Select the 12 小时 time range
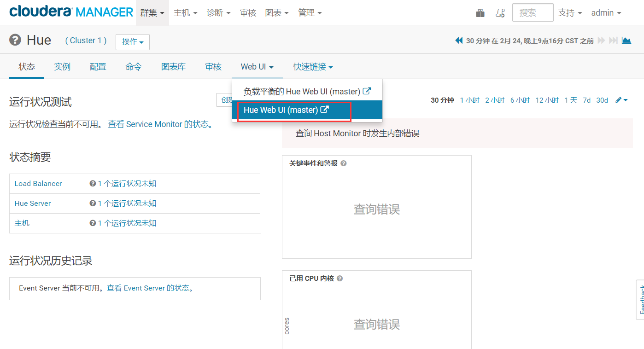This screenshot has height=349, width=644. [x=547, y=100]
